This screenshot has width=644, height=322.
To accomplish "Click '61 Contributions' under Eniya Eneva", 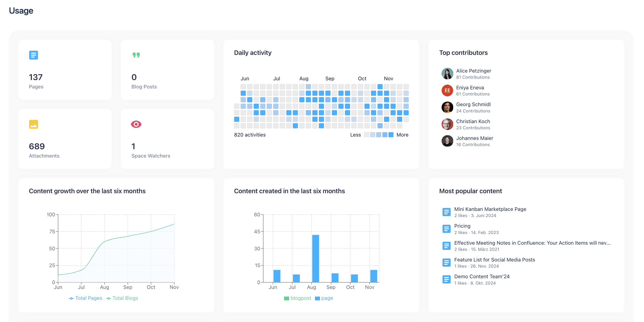I will (473, 94).
